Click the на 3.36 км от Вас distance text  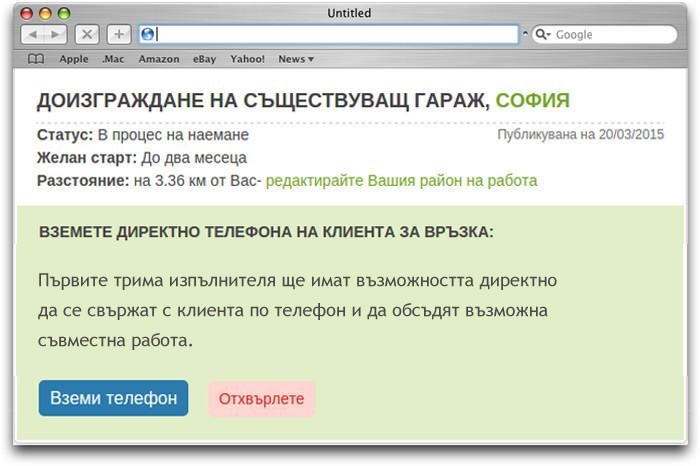click(x=195, y=181)
